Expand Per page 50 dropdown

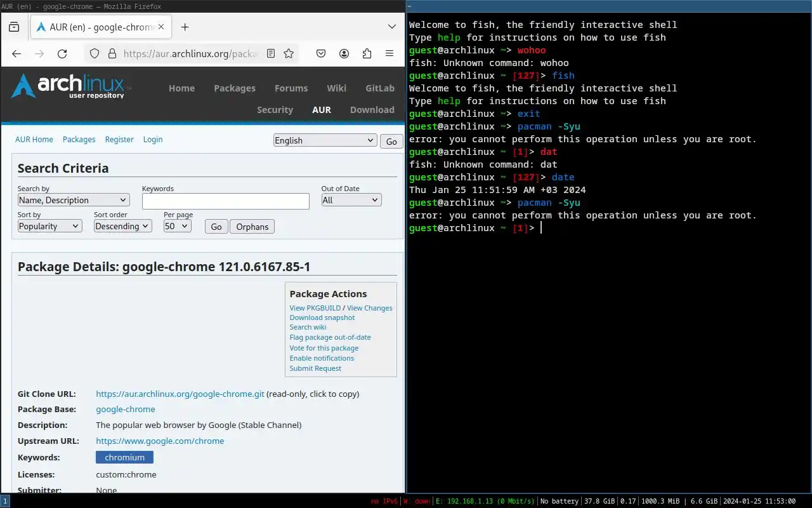[178, 226]
